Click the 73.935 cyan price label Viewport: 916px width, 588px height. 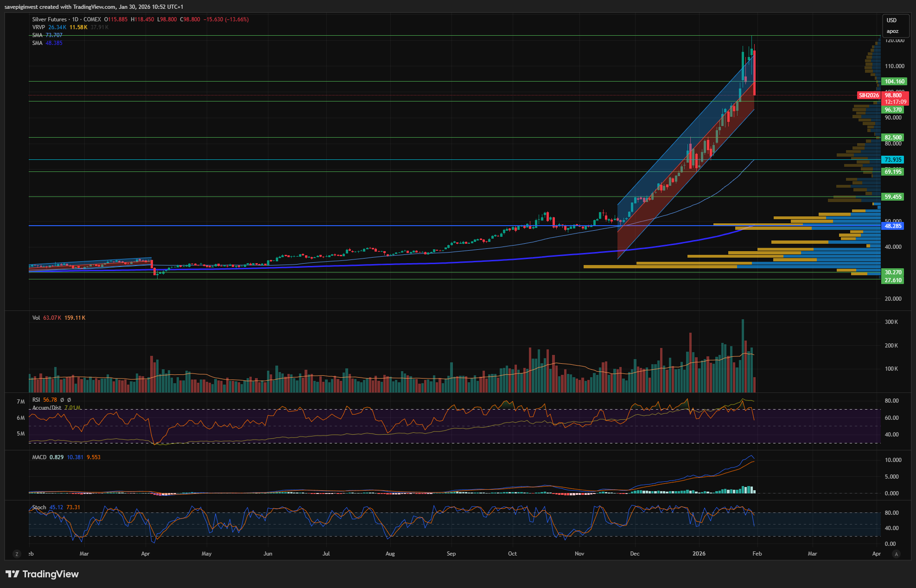click(x=893, y=160)
